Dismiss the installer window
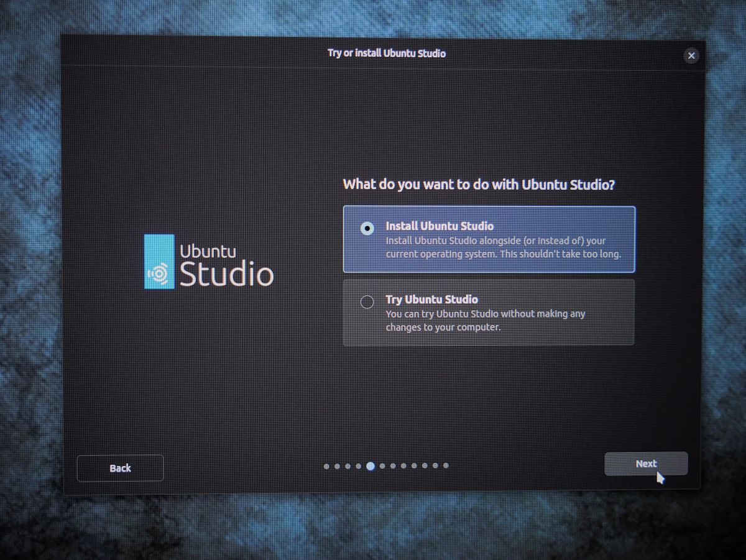The image size is (746, 560). tap(691, 55)
